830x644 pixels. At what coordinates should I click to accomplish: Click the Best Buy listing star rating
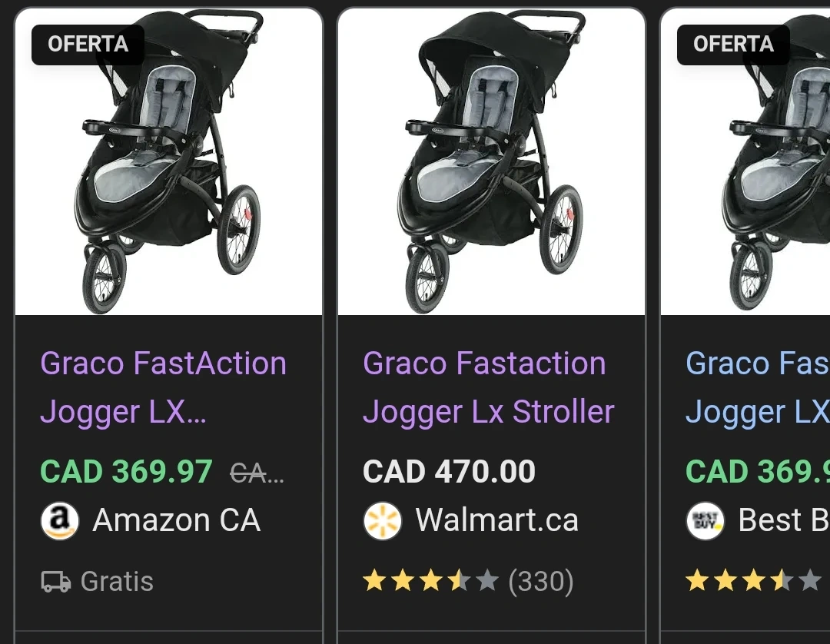[753, 581]
